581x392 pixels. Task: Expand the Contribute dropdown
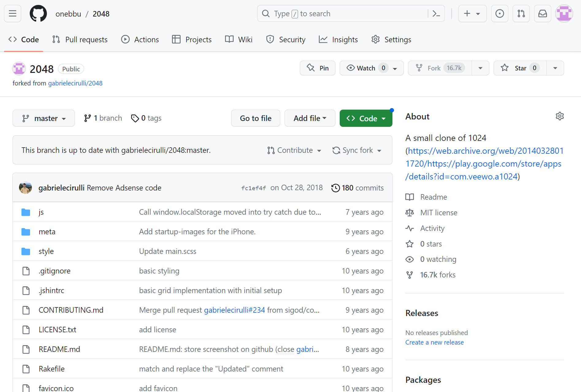(294, 150)
